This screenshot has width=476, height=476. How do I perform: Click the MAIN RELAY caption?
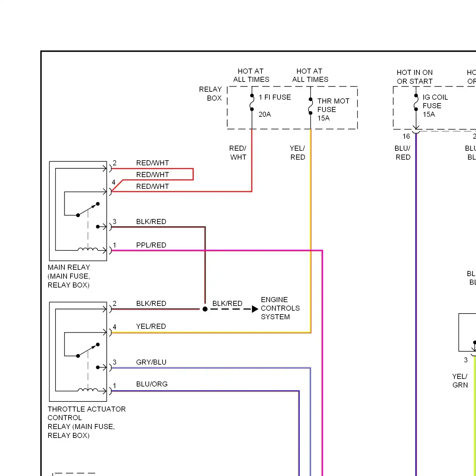[x=69, y=276]
